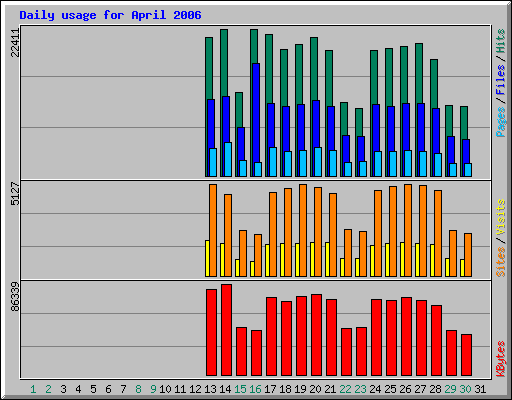The height and width of the screenshot is (400, 512).
Task: Select the cyan 'Pages' legend label
Action: pyautogui.click(x=501, y=122)
